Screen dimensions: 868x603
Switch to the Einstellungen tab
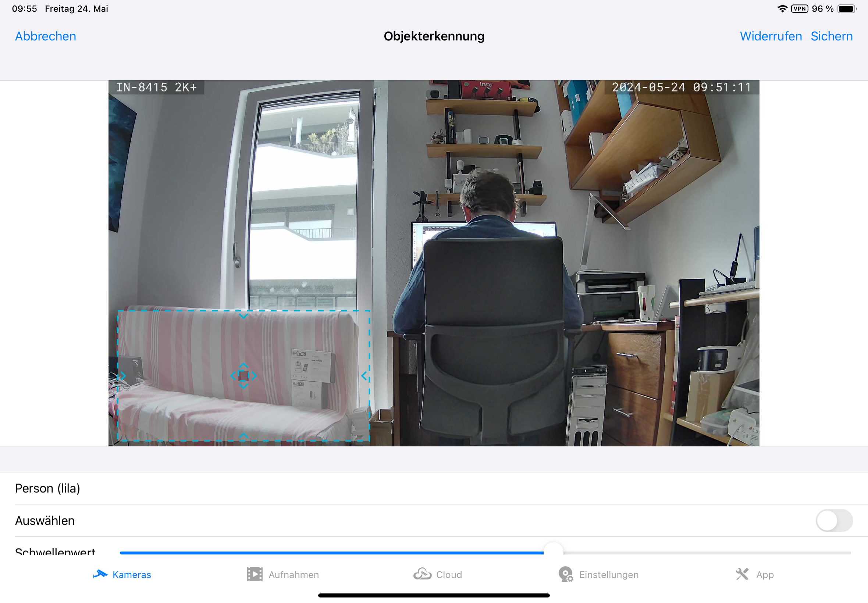[608, 575]
